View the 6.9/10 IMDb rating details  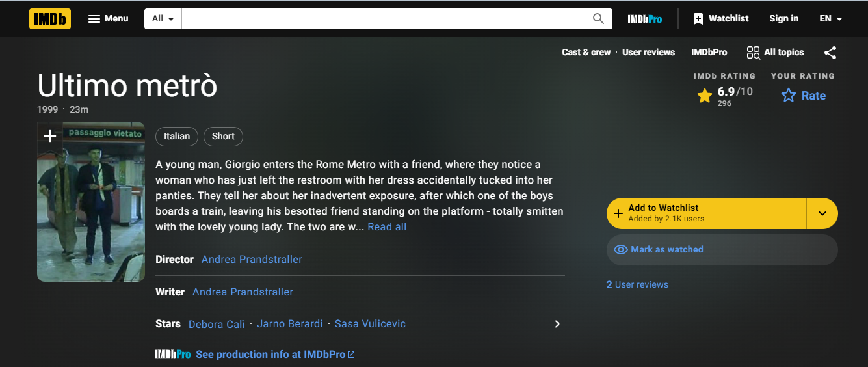click(724, 96)
